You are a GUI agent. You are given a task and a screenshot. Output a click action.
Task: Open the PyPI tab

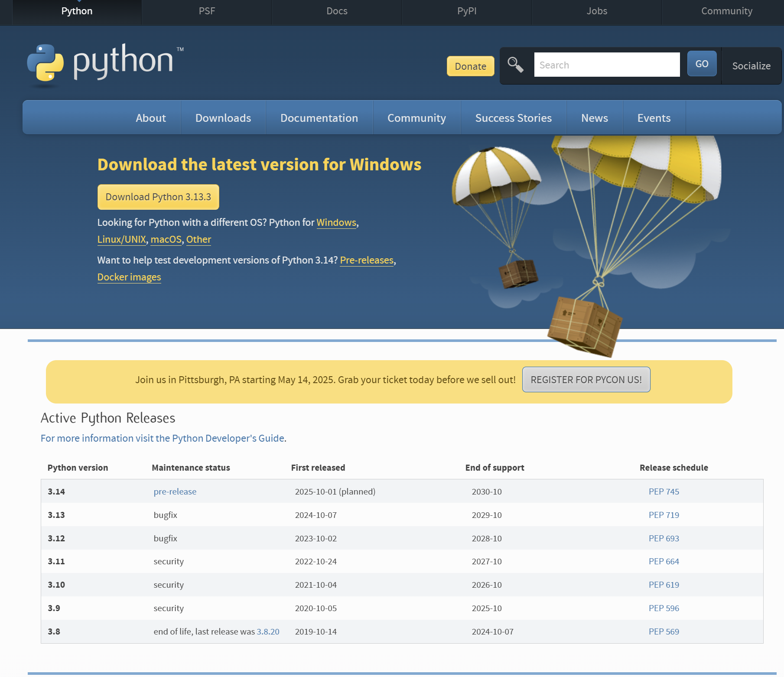point(467,11)
